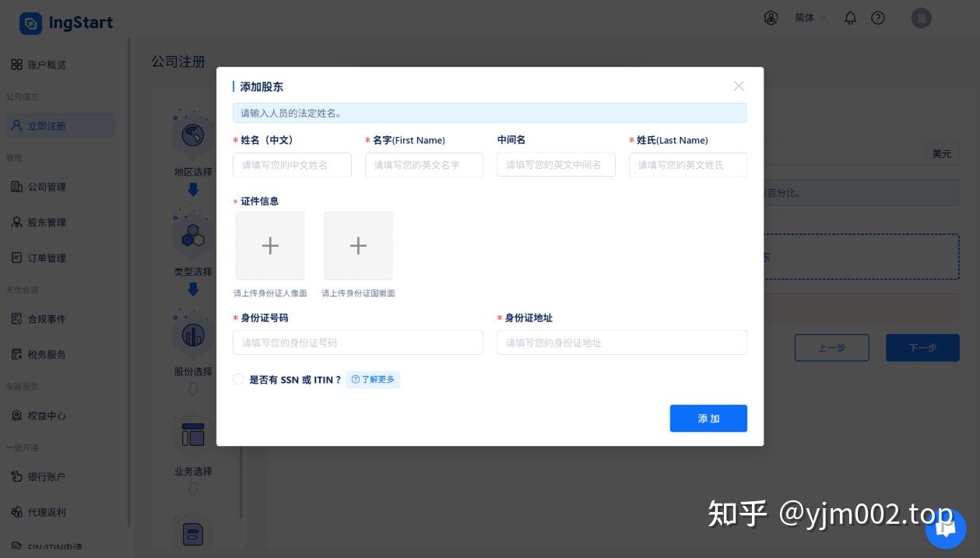980x558 pixels.
Task: Click the 中文姓名 input field
Action: [292, 164]
